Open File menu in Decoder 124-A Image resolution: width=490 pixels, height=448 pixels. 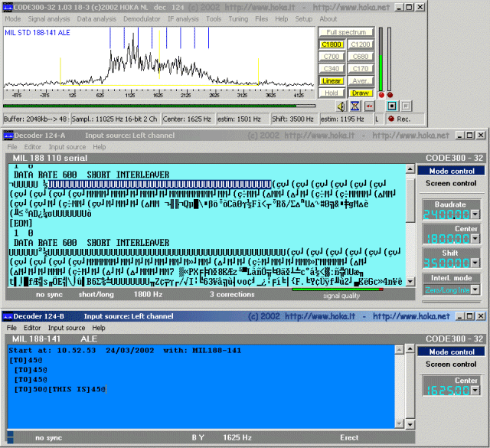point(12,147)
